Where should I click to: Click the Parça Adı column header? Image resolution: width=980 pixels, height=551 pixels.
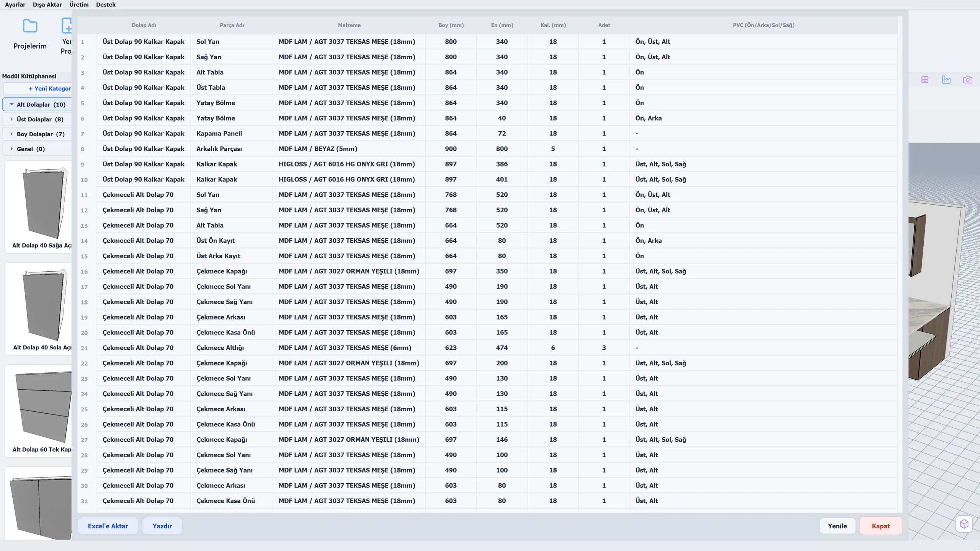coord(232,25)
